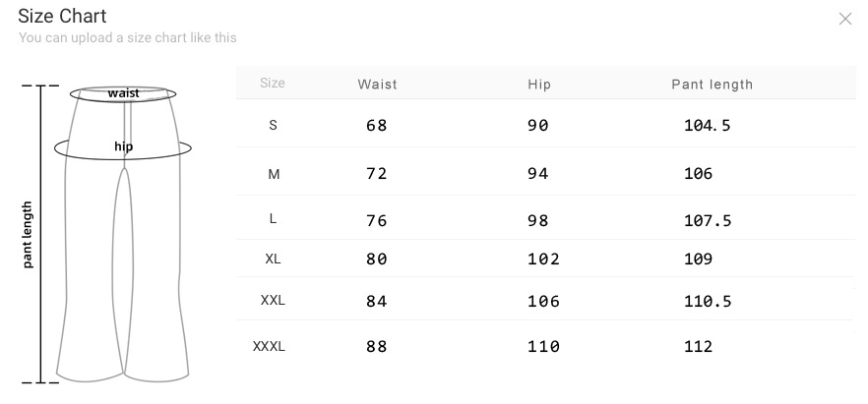Select the XXXL size row label
868x404 pixels.
tap(270, 346)
